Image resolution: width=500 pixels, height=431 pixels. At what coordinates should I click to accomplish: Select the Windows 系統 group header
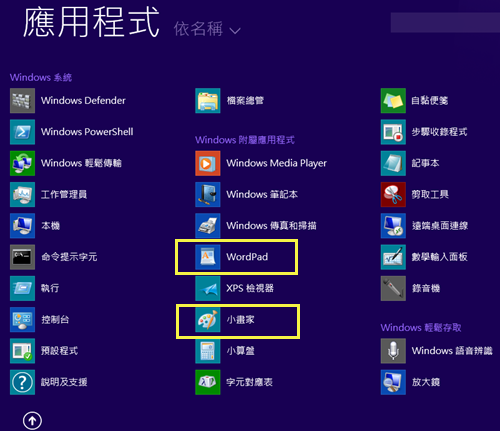pos(41,77)
